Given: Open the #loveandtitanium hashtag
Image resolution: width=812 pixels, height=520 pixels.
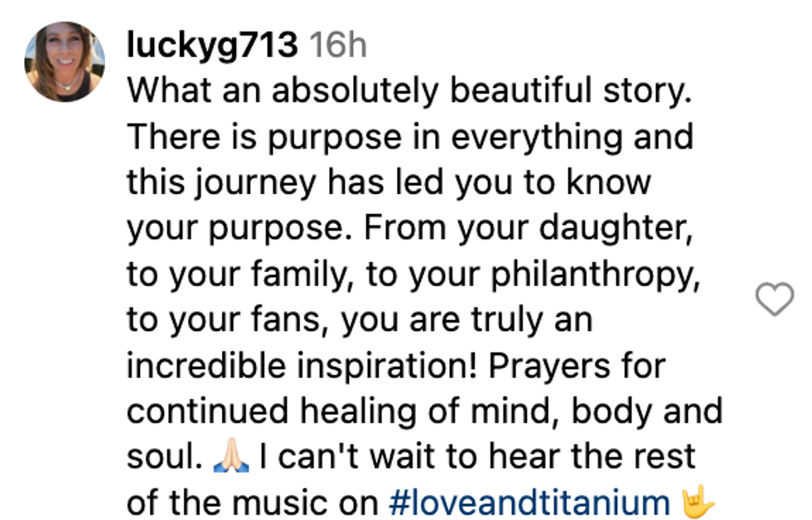Looking at the screenshot, I should pyautogui.click(x=529, y=503).
